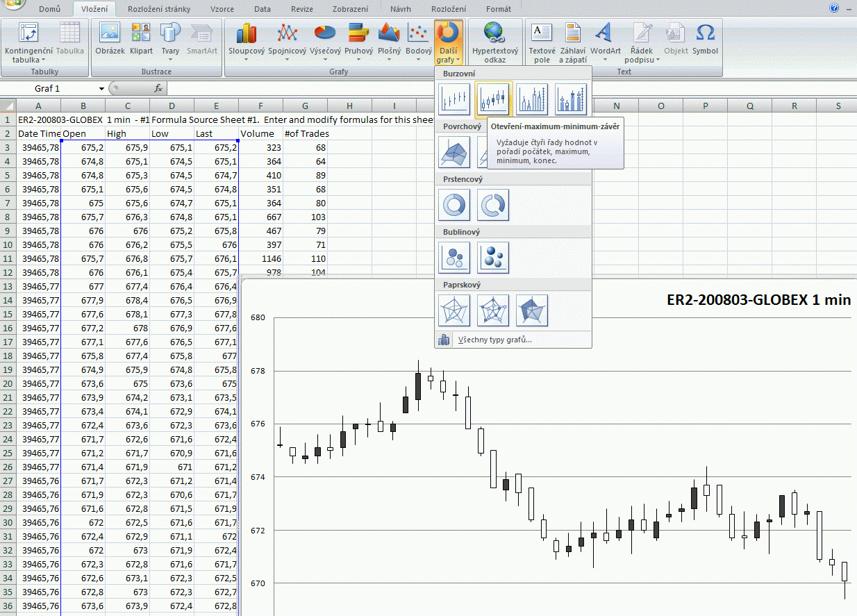Select the filled radar chart under Paprskový
Viewport: 857px width, 616px height.
[x=533, y=310]
